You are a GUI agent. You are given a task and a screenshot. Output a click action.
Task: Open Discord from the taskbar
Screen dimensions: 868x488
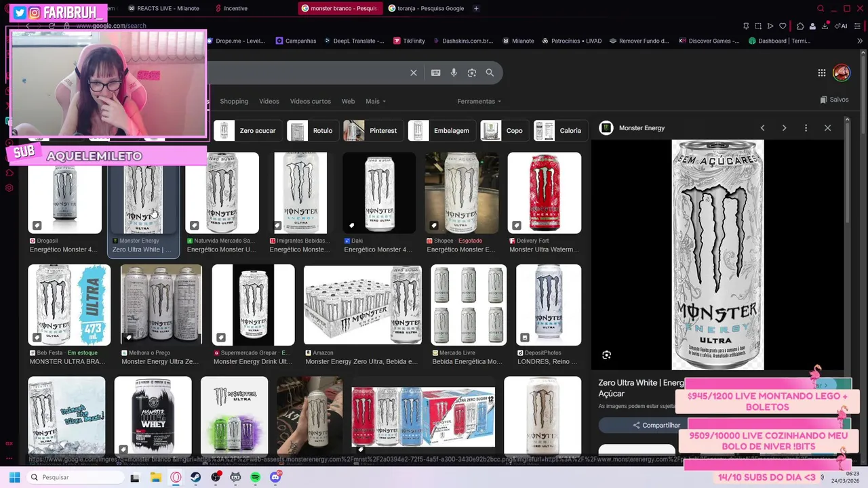tap(275, 477)
